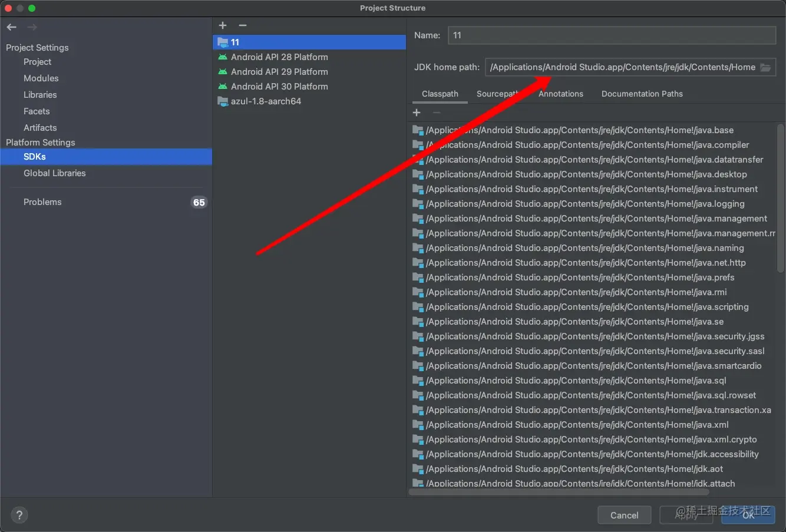This screenshot has height=532, width=786.
Task: Click folder icon of java.sql entry
Action: (418, 381)
